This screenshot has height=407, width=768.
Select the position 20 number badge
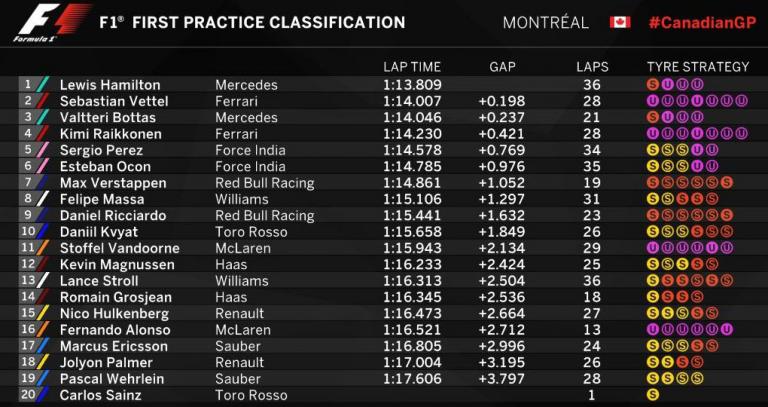pyautogui.click(x=27, y=395)
